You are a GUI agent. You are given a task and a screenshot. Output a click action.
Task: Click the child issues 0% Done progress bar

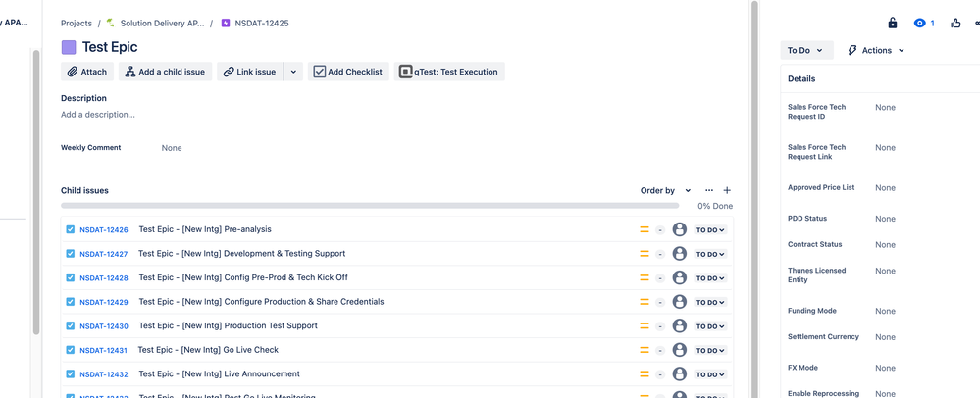(x=370, y=206)
